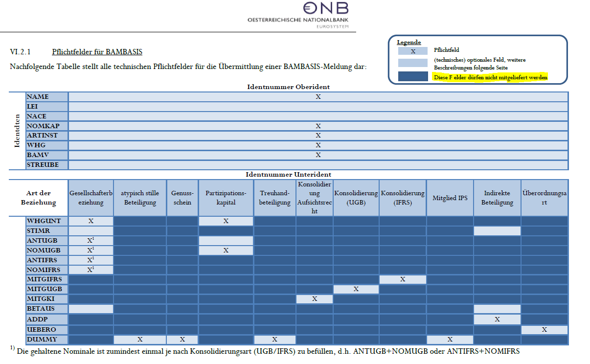Click the X in the ARTINST row
This screenshot has height=364, width=590.
click(318, 136)
